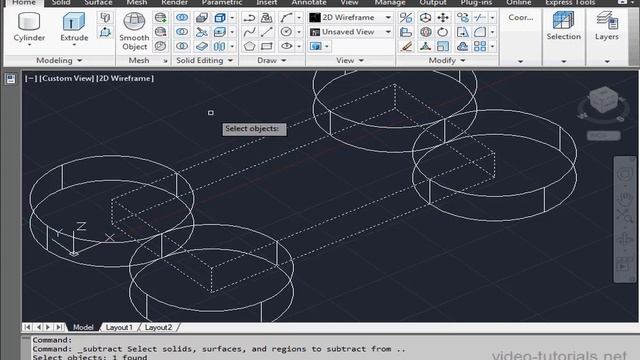Click the Solid Union icon
The image size is (640, 360).
click(182, 18)
